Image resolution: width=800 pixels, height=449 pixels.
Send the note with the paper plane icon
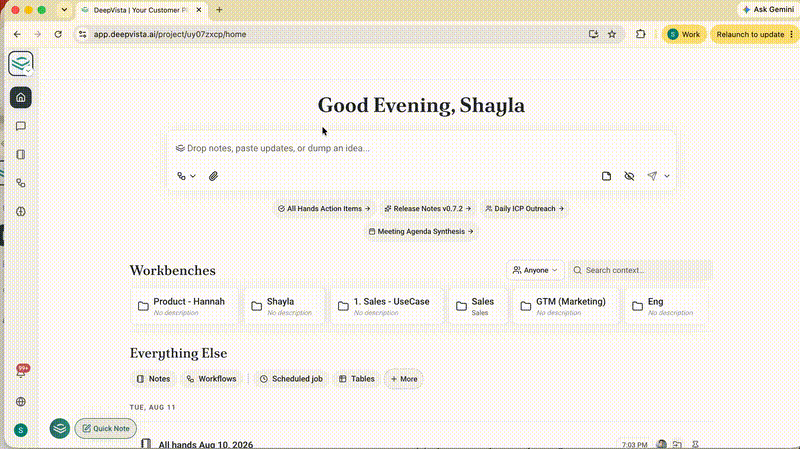point(652,176)
